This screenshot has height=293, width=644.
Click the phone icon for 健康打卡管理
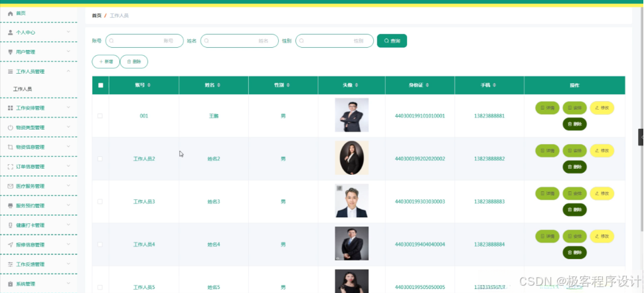(10, 225)
